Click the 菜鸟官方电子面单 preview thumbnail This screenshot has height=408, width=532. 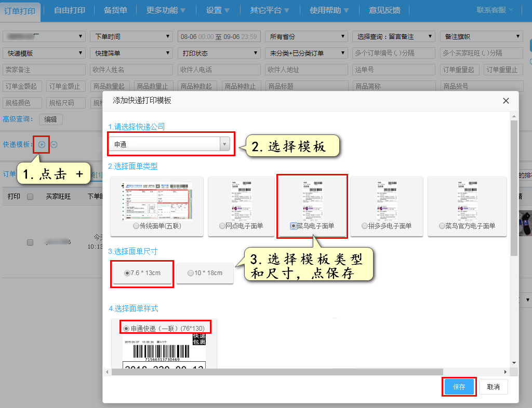click(x=467, y=201)
